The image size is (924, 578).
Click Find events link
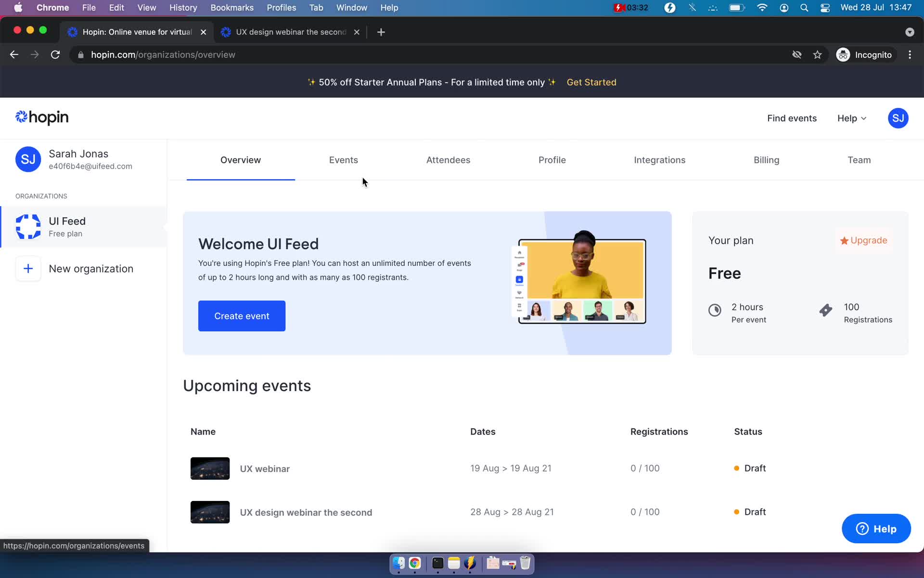[792, 118]
